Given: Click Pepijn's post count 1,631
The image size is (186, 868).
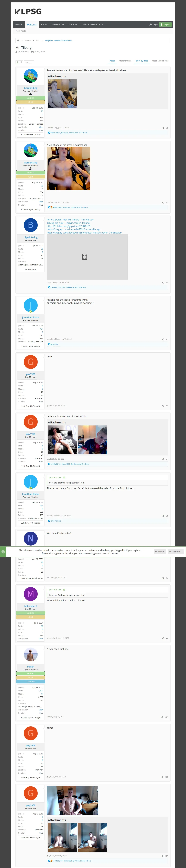Looking at the screenshot, I should click(x=41, y=691).
